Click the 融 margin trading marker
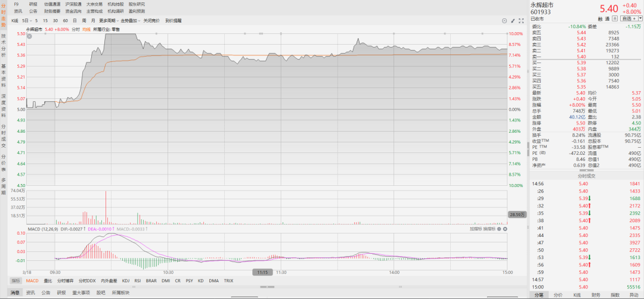The height and width of the screenshot is (299, 644). 600,18
